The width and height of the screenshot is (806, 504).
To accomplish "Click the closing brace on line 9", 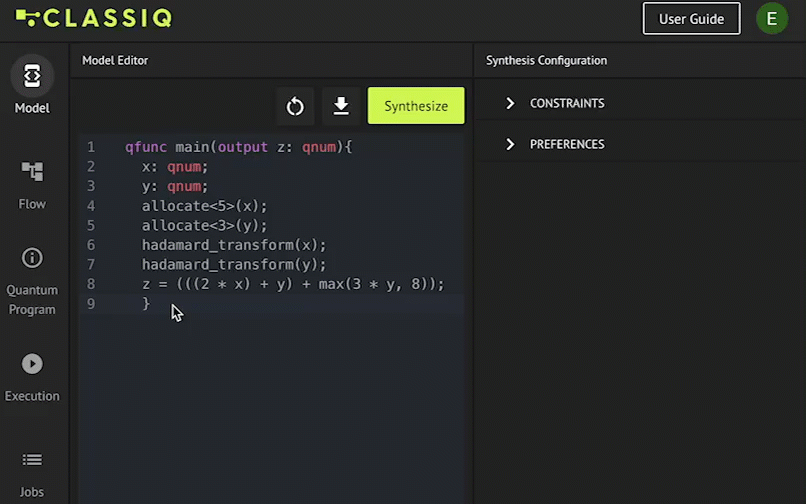I will pos(146,303).
